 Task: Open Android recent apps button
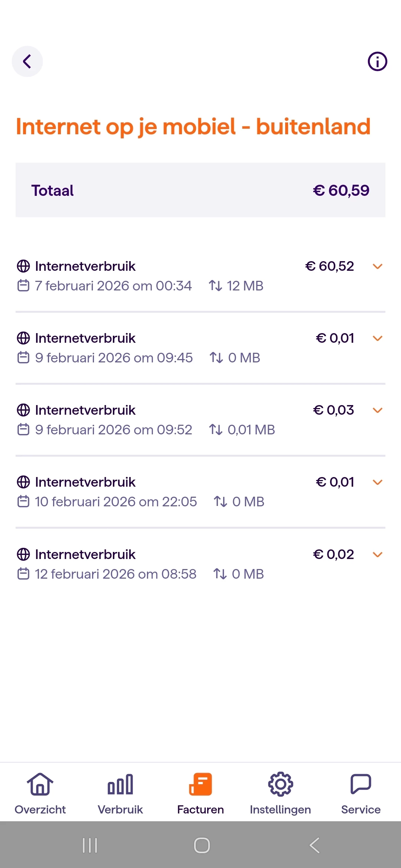tap(90, 845)
